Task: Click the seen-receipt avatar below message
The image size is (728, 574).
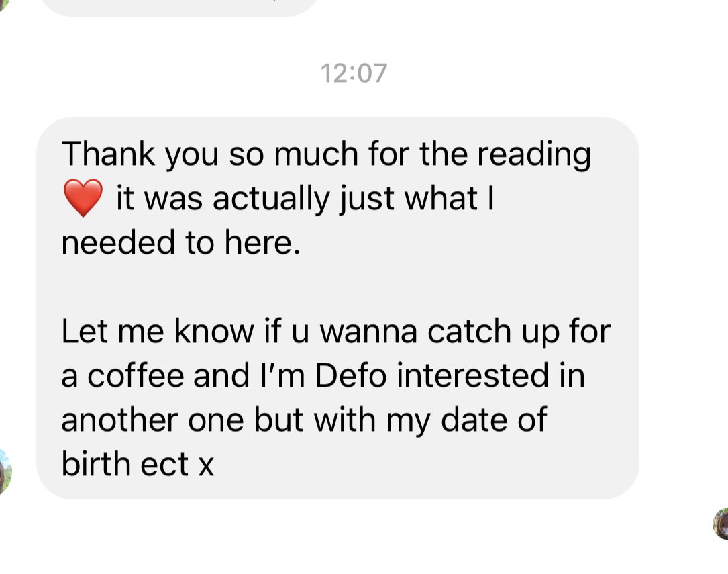Action: pos(721,524)
